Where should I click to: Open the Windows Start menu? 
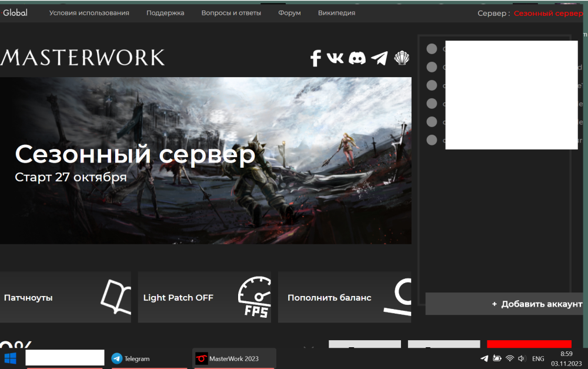pyautogui.click(x=11, y=358)
